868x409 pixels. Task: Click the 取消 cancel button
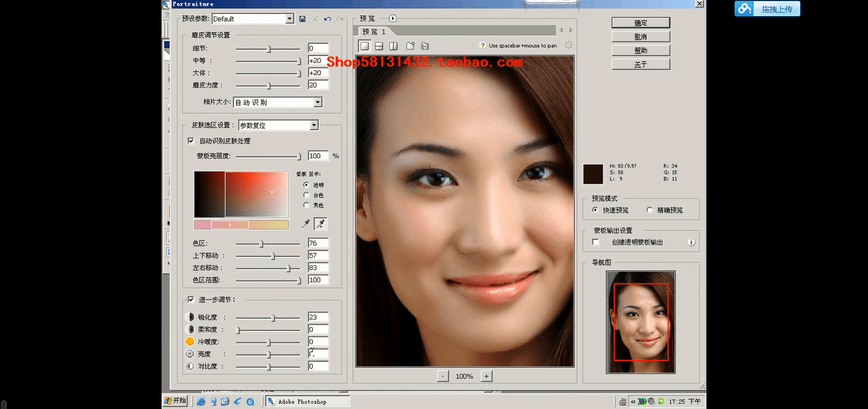point(641,37)
